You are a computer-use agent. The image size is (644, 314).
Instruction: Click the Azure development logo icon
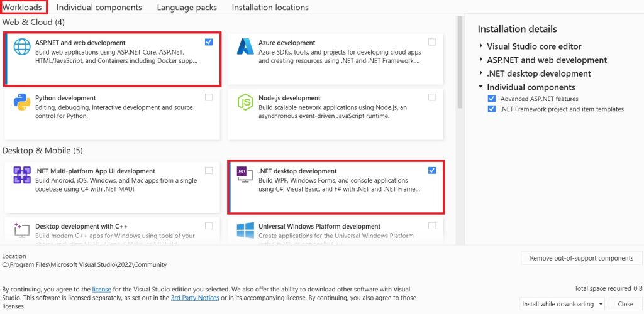pyautogui.click(x=245, y=46)
